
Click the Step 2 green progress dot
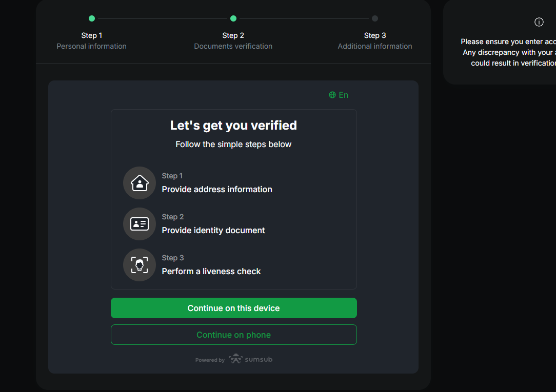[233, 18]
